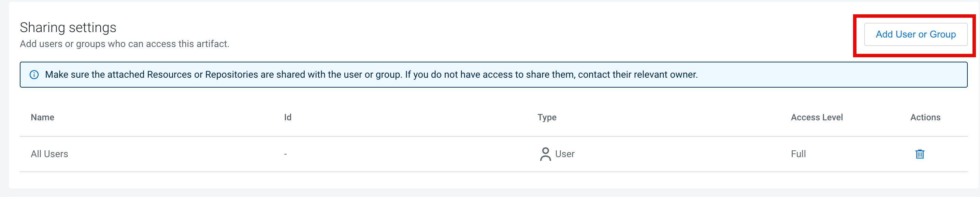The width and height of the screenshot is (980, 197).
Task: Click the 'Add users or groups' subtitle text
Action: point(125,44)
